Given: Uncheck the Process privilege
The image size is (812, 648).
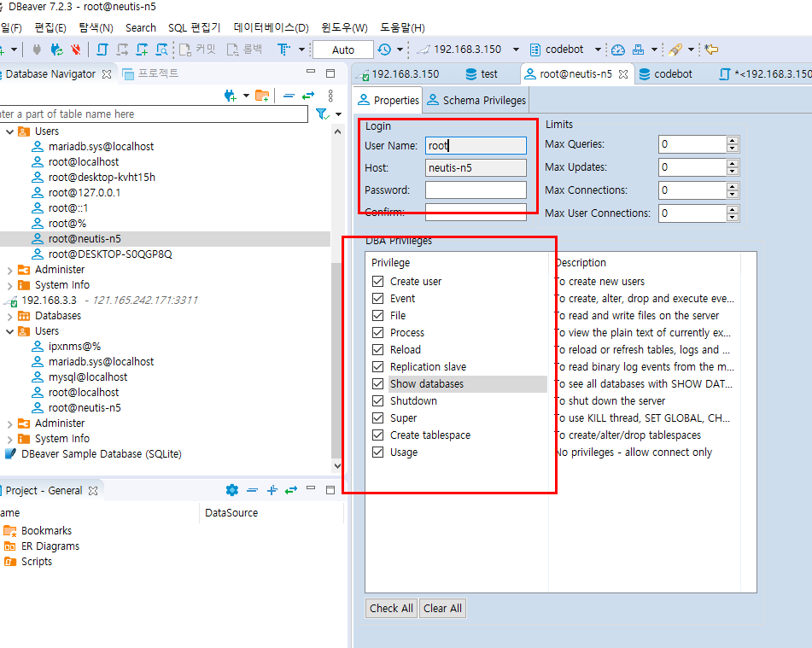Looking at the screenshot, I should [378, 333].
